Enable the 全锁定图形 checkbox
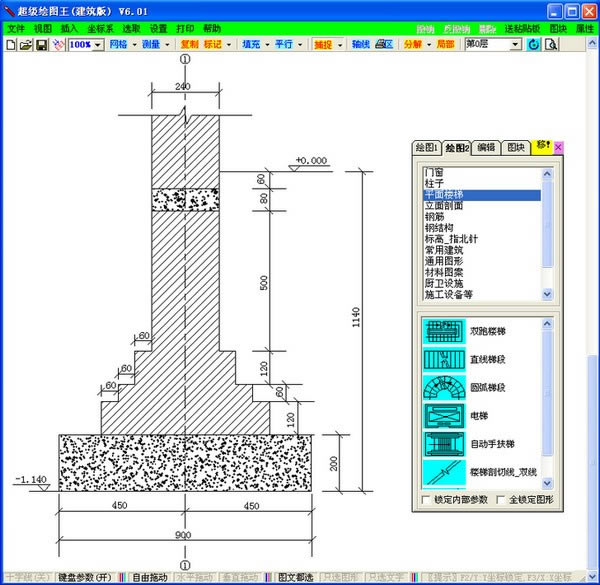 click(x=498, y=499)
